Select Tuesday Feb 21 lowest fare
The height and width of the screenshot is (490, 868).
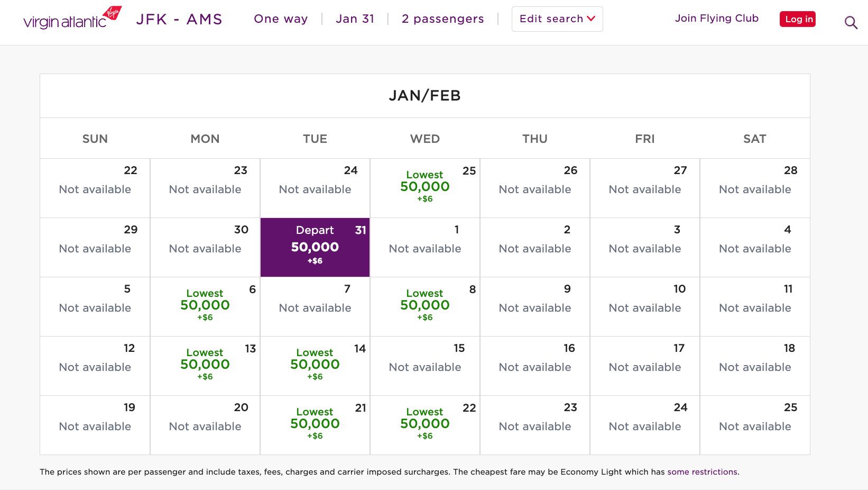[315, 424]
